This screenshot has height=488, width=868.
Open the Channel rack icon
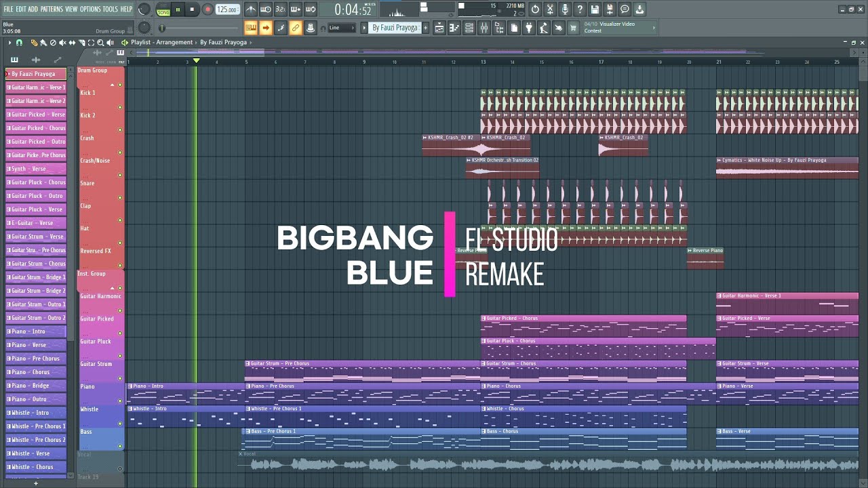469,28
